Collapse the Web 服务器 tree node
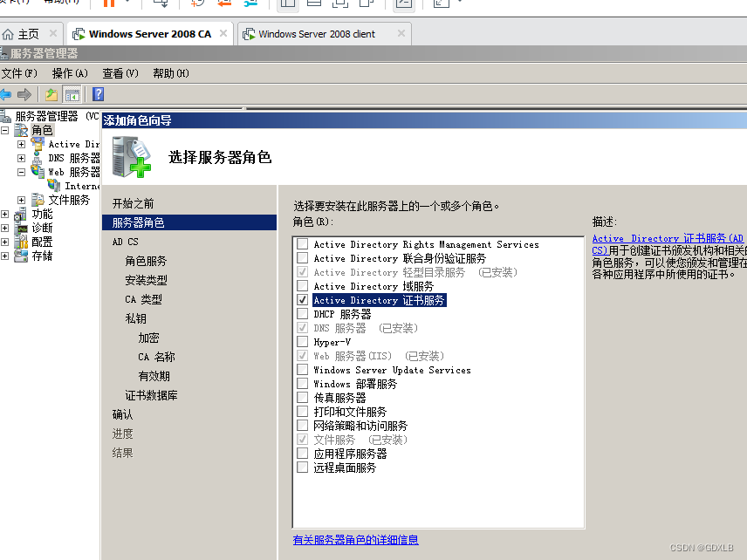This screenshot has height=560, width=747. pyautogui.click(x=22, y=172)
